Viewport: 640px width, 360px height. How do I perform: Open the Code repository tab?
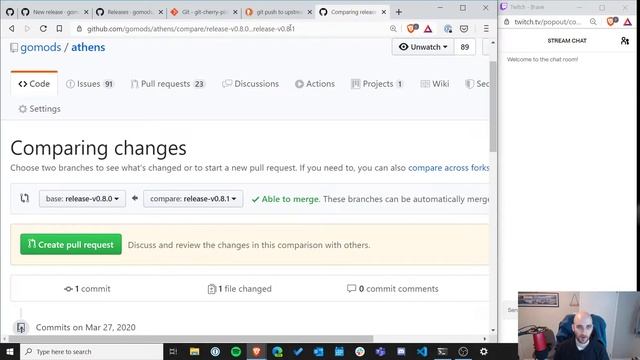pyautogui.click(x=34, y=84)
